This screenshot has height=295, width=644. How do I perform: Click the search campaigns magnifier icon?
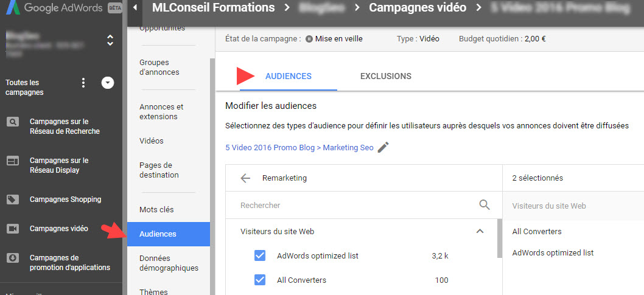pyautogui.click(x=13, y=122)
